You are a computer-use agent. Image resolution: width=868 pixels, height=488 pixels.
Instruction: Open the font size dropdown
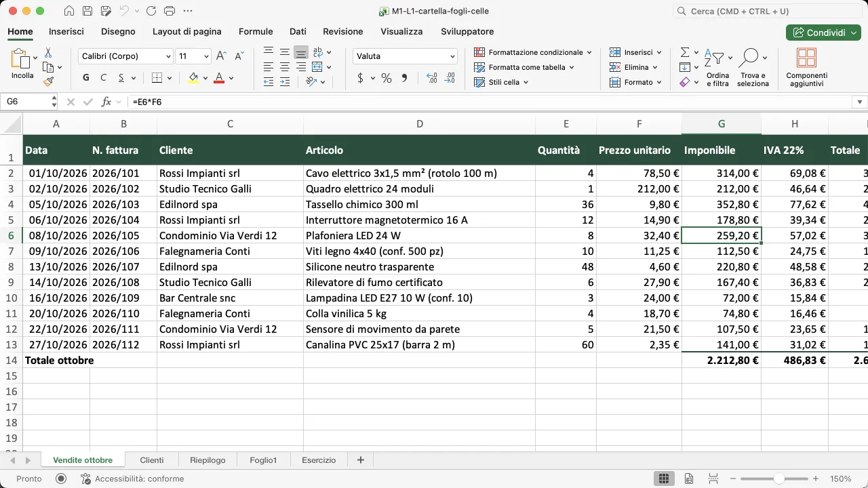(206, 56)
